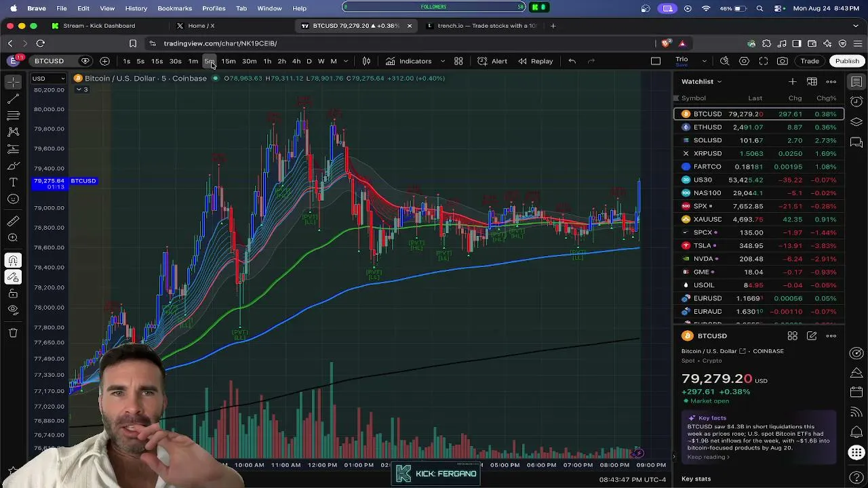Open the File menu
The height and width of the screenshot is (488, 868).
tap(62, 8)
